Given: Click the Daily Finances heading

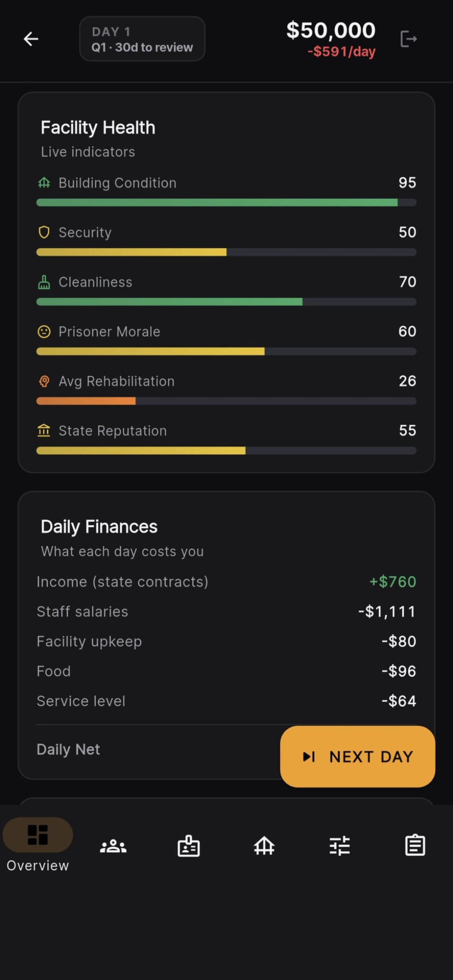Looking at the screenshot, I should (x=99, y=527).
